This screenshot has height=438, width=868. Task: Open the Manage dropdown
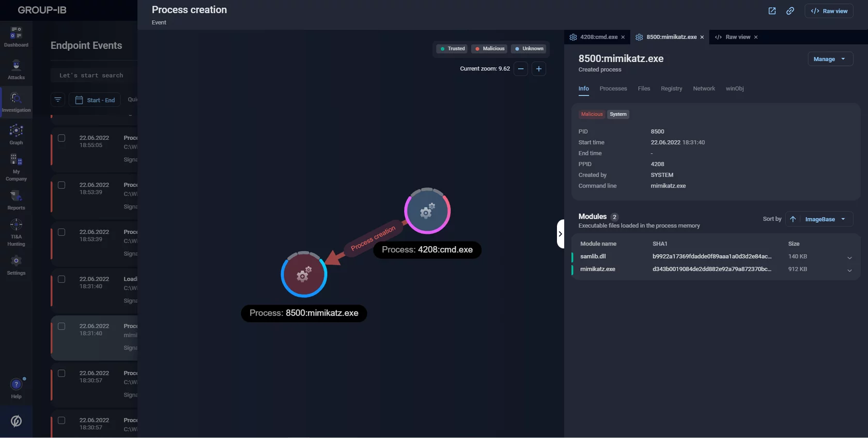[x=830, y=59]
